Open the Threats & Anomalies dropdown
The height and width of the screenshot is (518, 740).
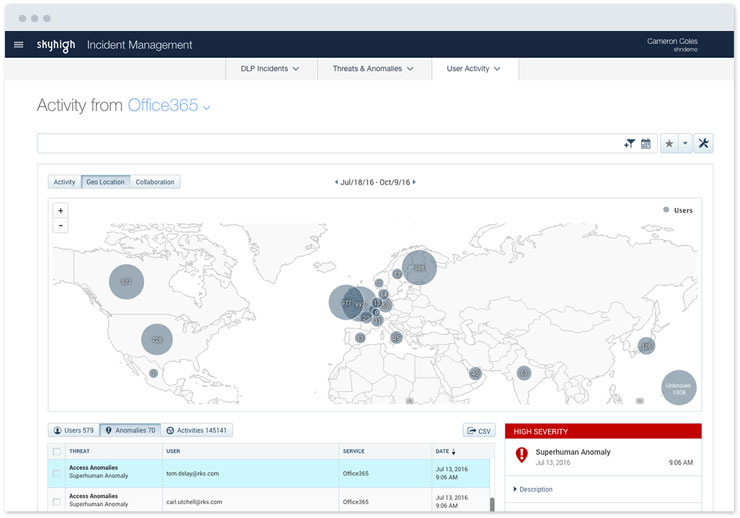373,69
